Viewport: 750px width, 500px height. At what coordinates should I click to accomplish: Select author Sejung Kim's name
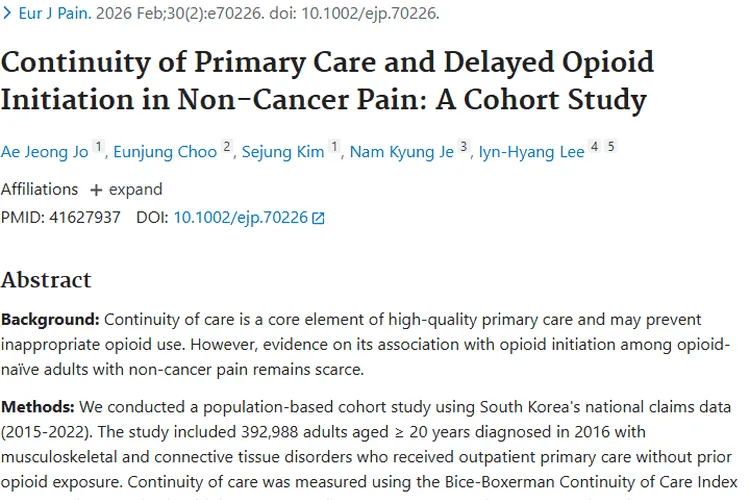coord(281,151)
